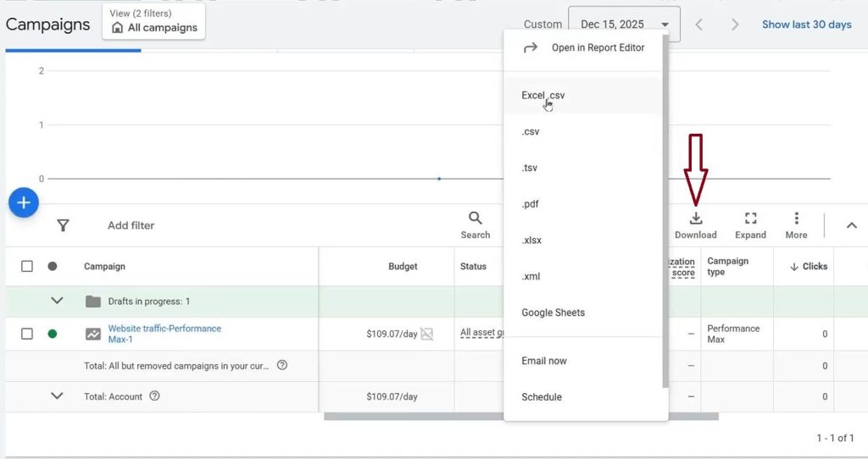Click the blue plus new campaign button
The height and width of the screenshot is (459, 868).
tap(23, 202)
